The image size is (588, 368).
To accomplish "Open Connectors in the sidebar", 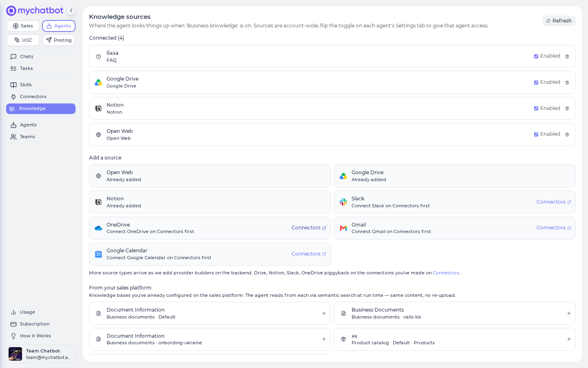I will click(41, 97).
